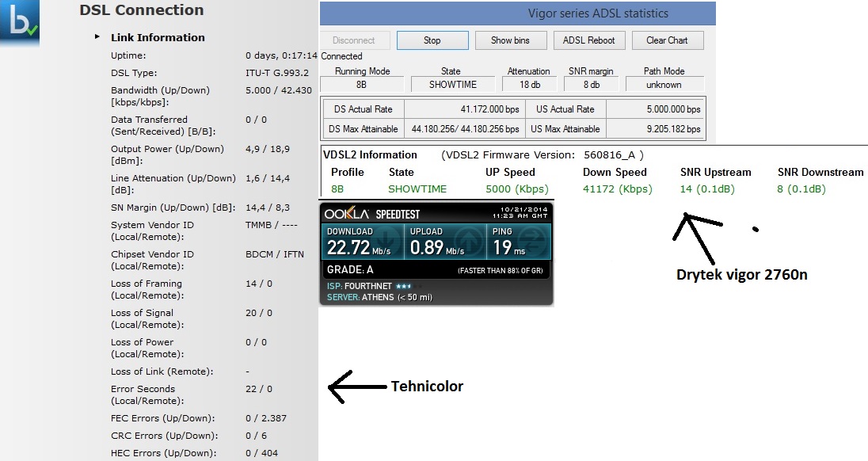Click the Stop button in Vigor statistics
868x461 pixels.
pyautogui.click(x=432, y=40)
